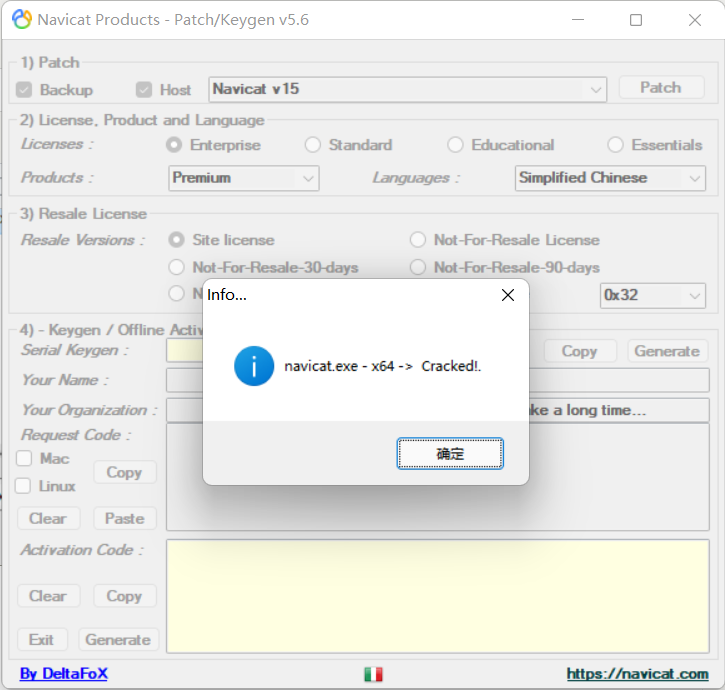Screen dimensions: 725x690
Task: Click the Paste button
Action: click(124, 518)
